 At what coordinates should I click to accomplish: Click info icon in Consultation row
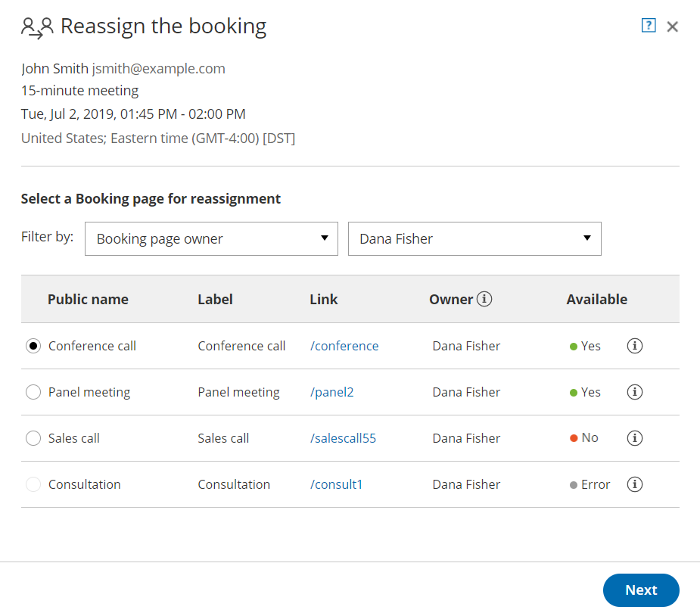[635, 484]
